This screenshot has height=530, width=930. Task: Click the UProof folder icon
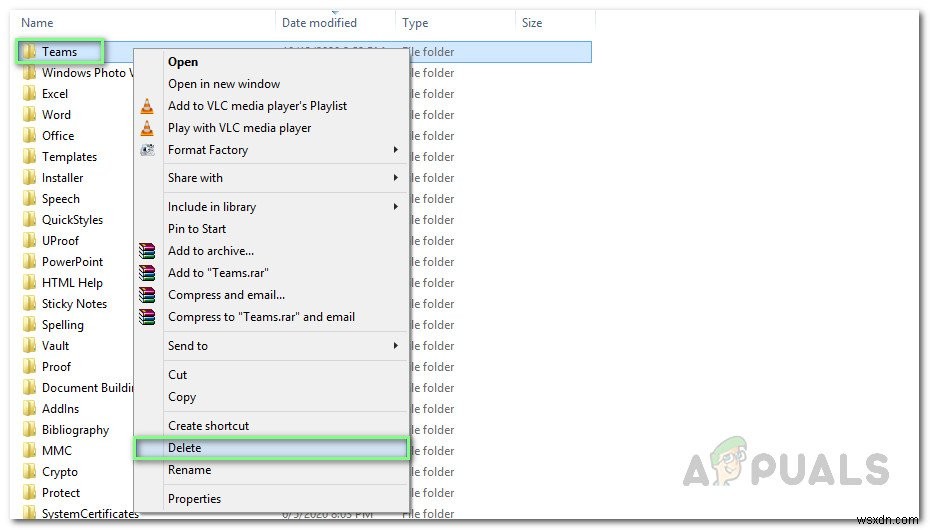click(29, 241)
